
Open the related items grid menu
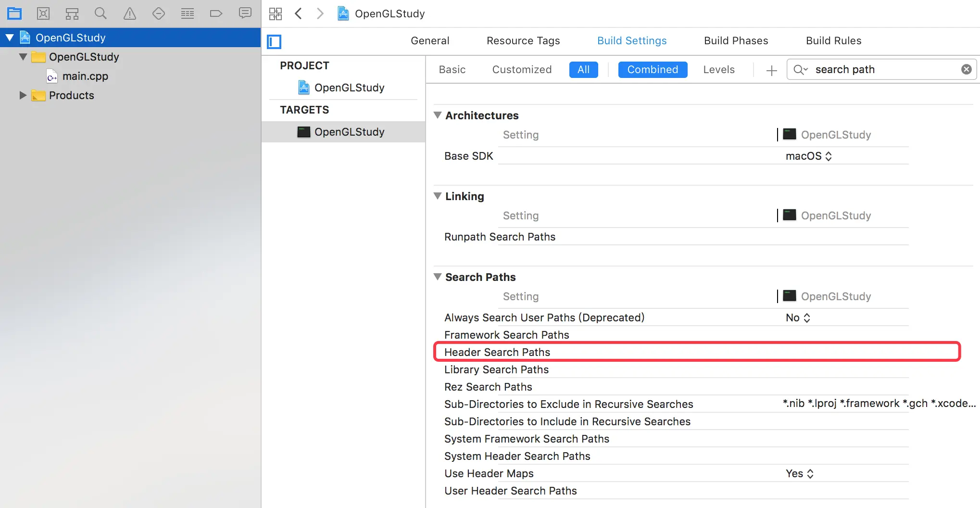[x=276, y=13]
